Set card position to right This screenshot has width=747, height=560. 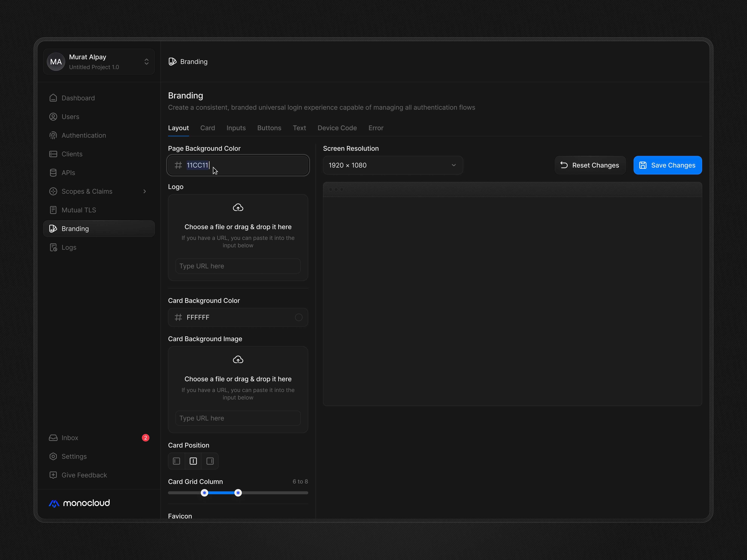click(210, 461)
